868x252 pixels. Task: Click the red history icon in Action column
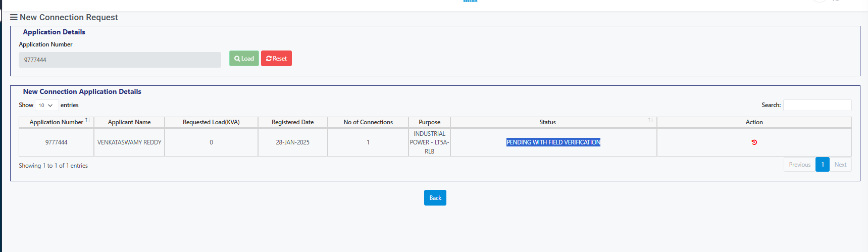754,142
